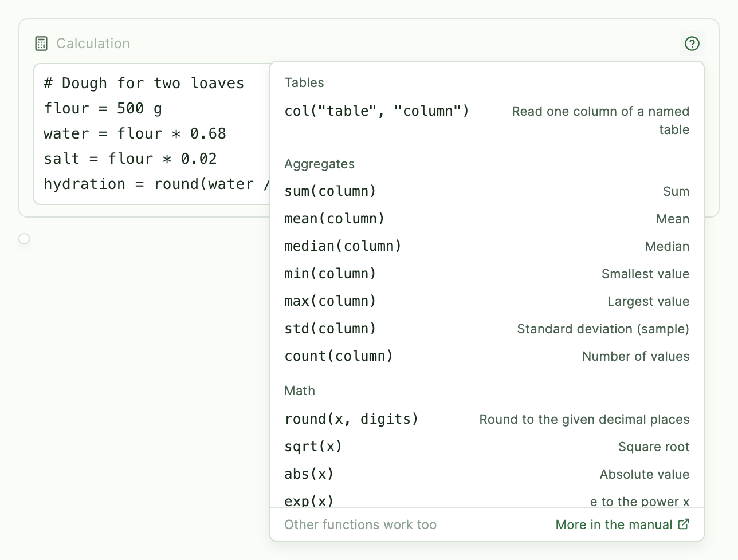Place cursor on the "flour = 500 g" line
The height and width of the screenshot is (560, 738).
pos(103,109)
